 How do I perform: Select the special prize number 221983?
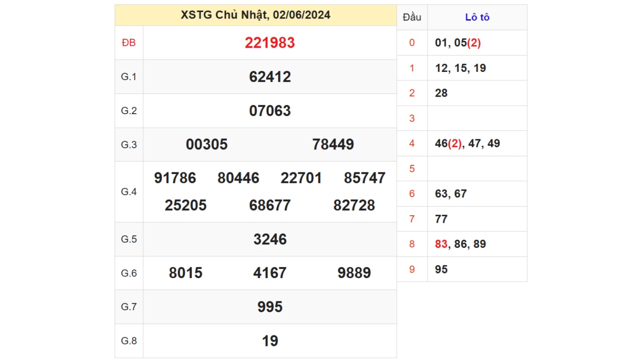270,43
